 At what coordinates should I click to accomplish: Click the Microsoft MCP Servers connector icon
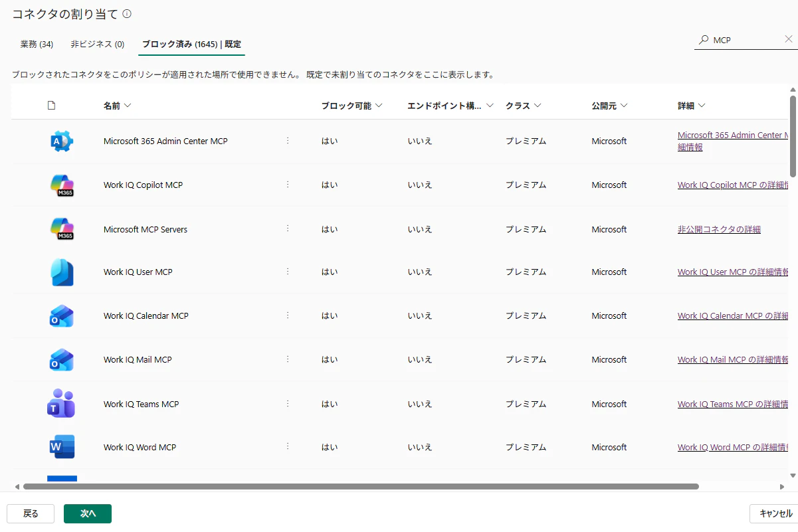pos(62,229)
